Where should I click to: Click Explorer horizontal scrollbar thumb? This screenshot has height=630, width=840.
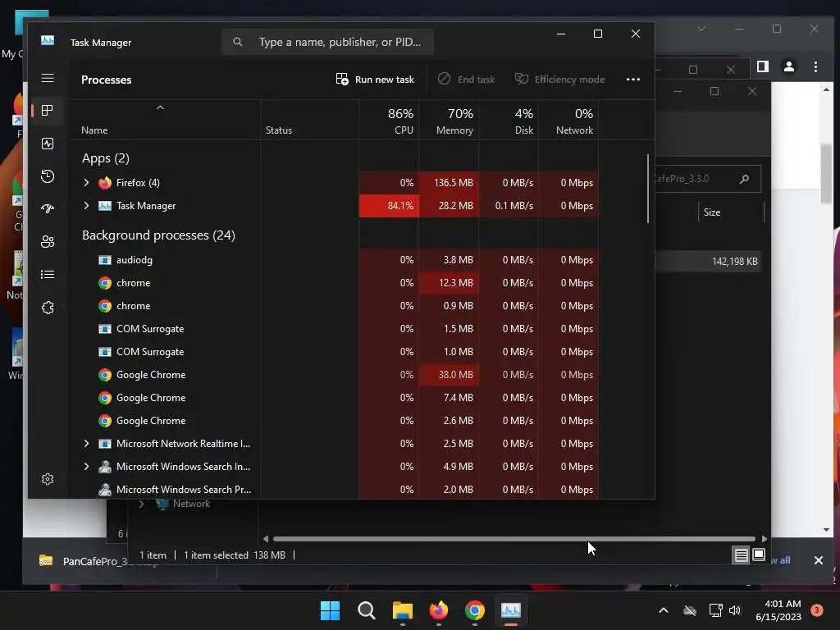click(x=514, y=538)
